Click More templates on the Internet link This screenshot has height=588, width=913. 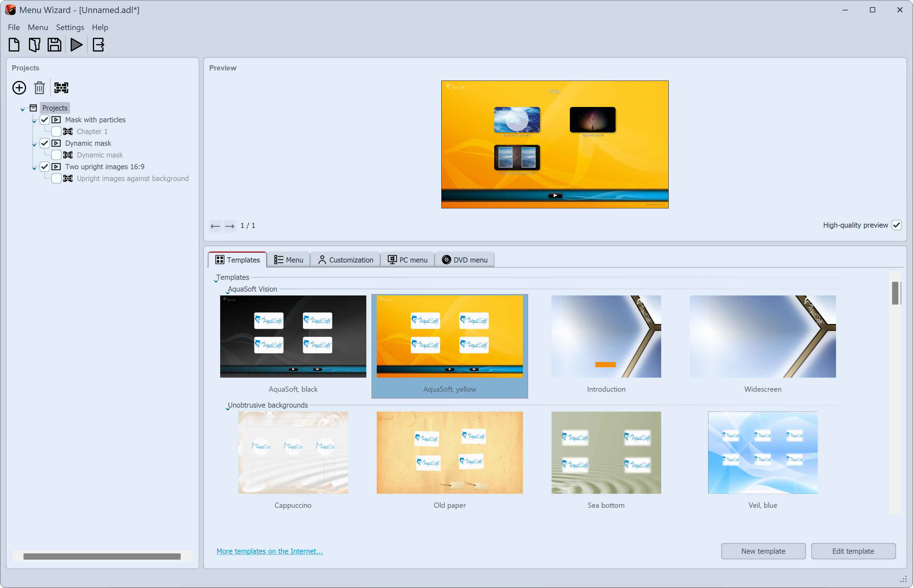269,551
